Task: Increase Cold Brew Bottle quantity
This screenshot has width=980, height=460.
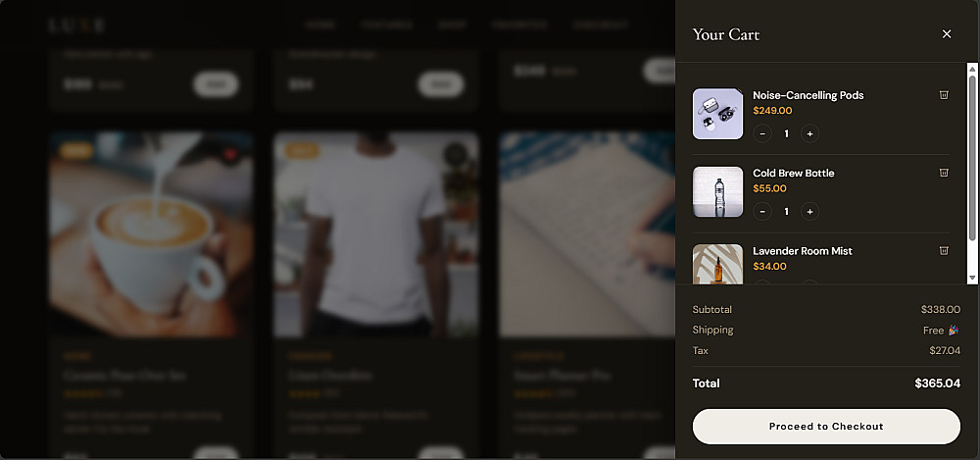Action: click(x=810, y=212)
